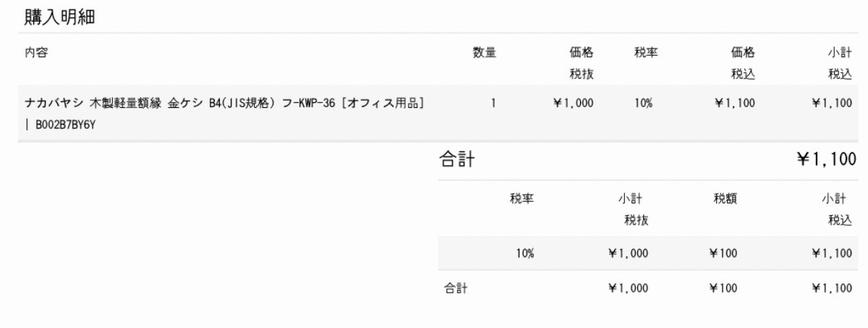Click the 小計 税込 header in the item table
The width and height of the screenshot is (868, 328).
[840, 62]
